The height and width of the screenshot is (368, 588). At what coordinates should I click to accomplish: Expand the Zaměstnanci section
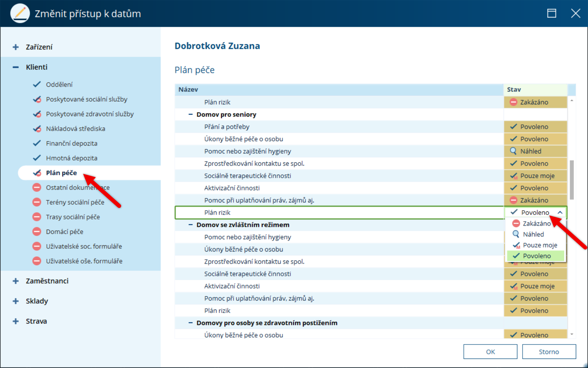[x=16, y=281]
